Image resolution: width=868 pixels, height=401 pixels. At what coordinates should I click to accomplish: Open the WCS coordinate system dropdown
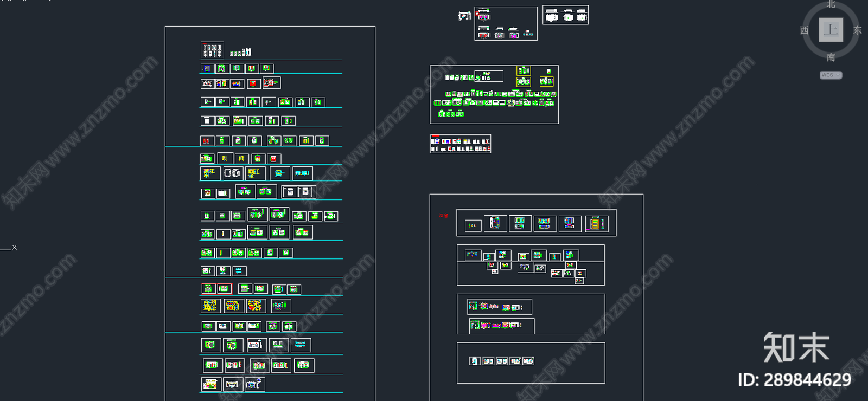point(831,75)
